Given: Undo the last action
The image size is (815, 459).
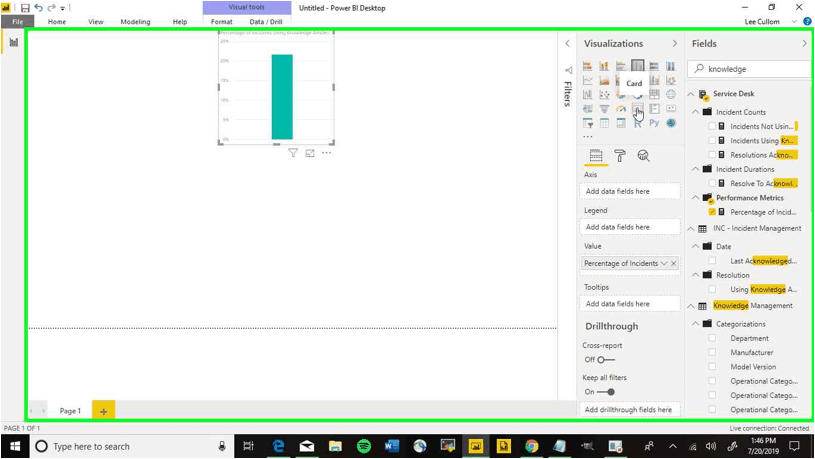Looking at the screenshot, I should (x=38, y=8).
